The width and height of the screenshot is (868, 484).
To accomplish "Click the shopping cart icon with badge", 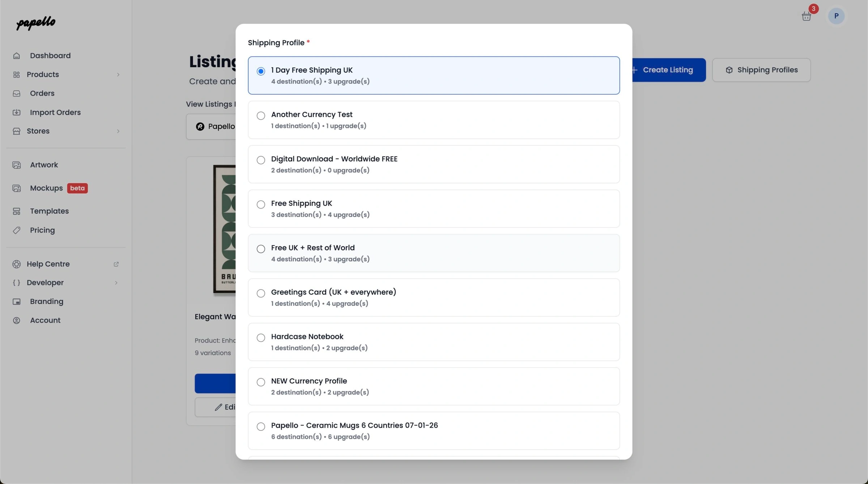I will point(806,16).
